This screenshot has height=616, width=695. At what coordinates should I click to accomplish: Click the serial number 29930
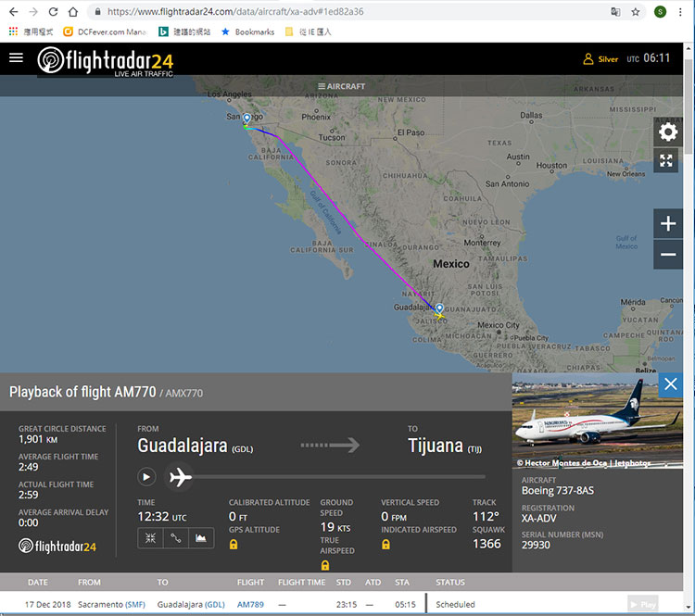[536, 545]
